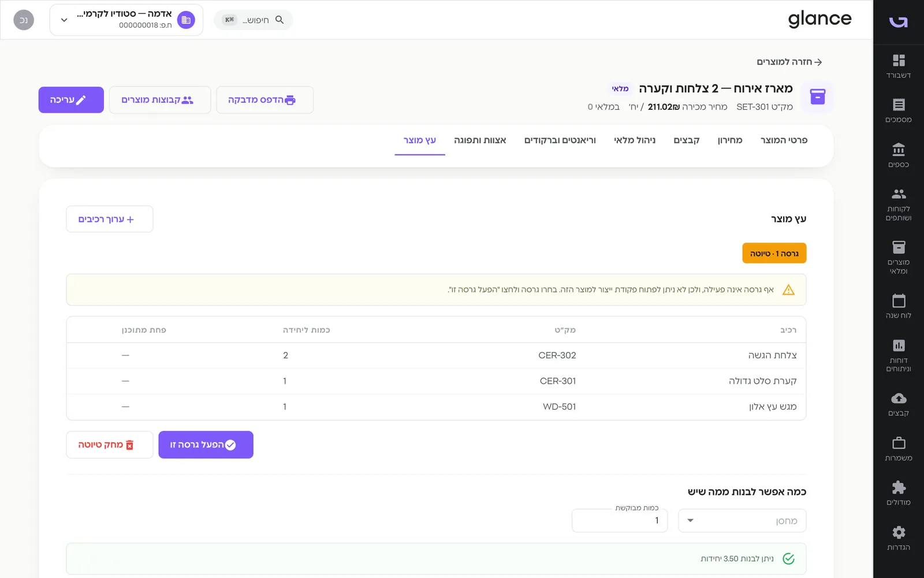The image size is (924, 578).
Task: Open כספים finance section in sidebar
Action: pyautogui.click(x=898, y=155)
